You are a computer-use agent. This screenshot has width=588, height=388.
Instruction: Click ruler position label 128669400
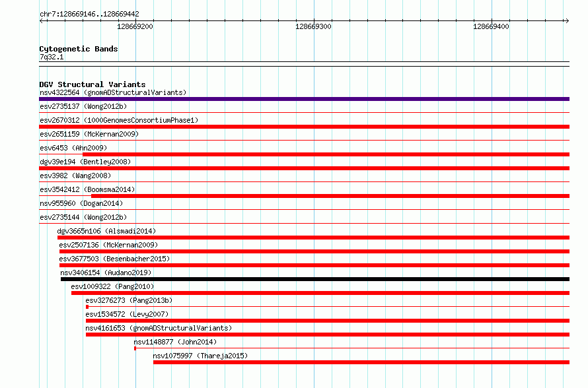click(492, 26)
